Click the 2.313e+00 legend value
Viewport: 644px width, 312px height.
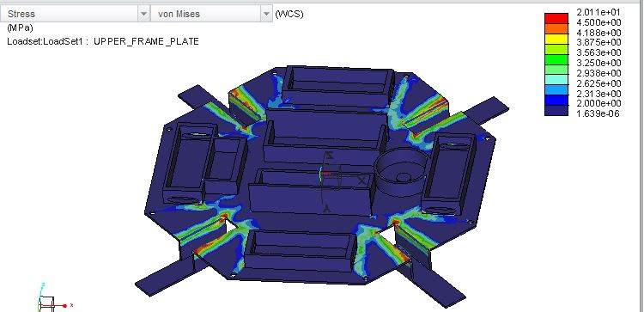(x=598, y=94)
